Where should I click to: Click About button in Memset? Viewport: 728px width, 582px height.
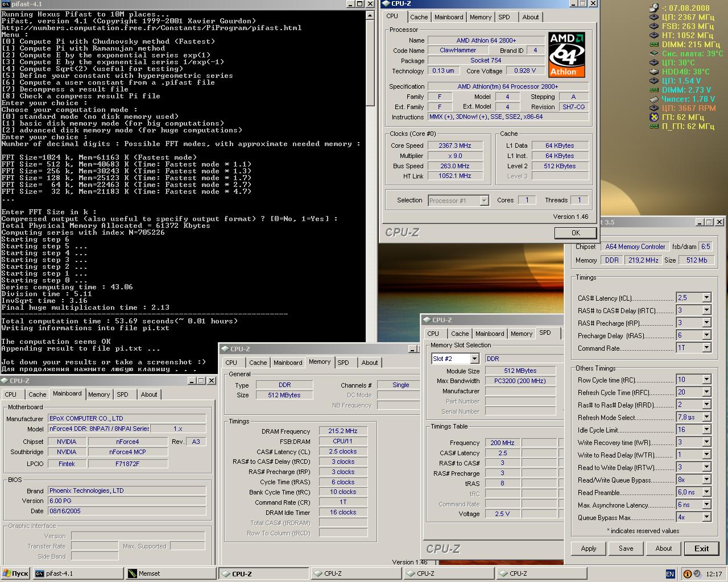[x=664, y=548]
